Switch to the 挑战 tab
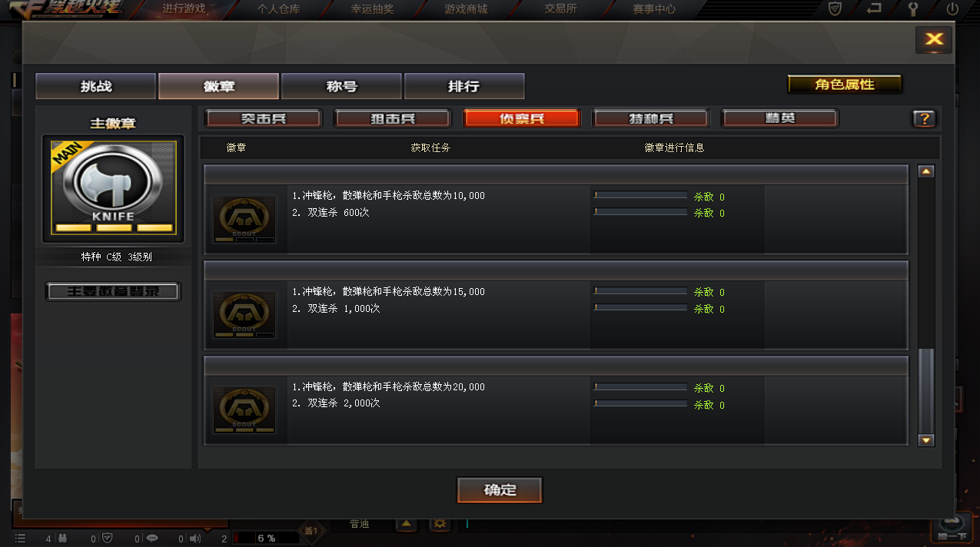Viewport: 980px width, 547px height. click(96, 86)
